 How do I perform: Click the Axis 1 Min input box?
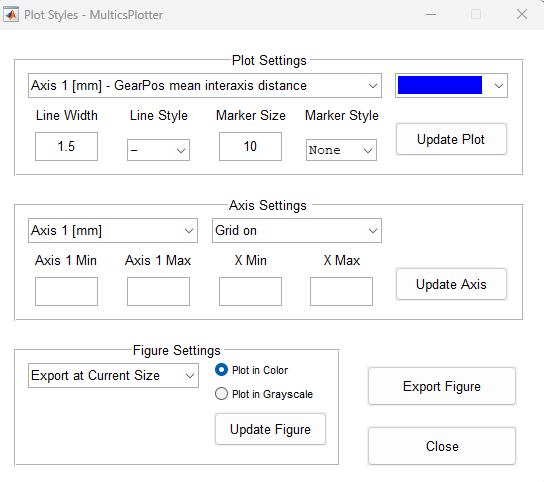(66, 291)
